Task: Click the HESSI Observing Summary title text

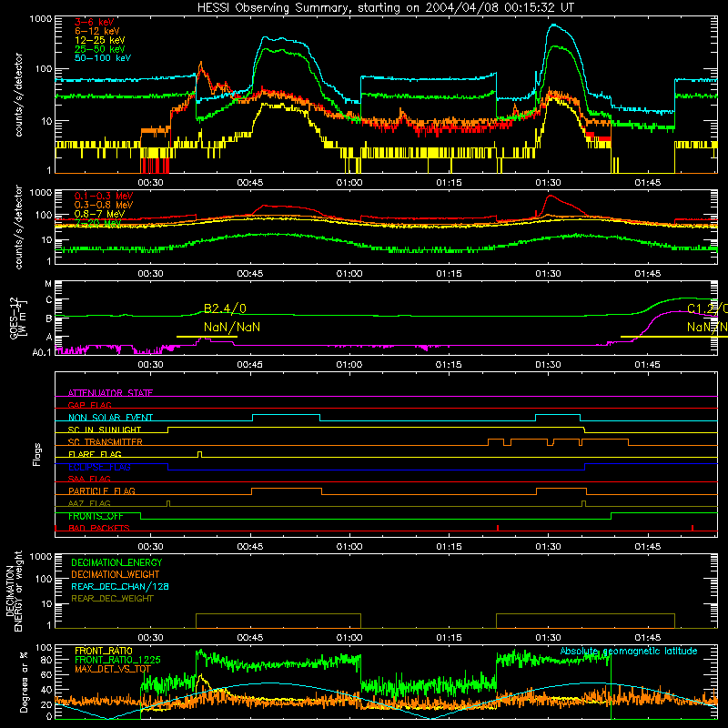Action: tap(385, 7)
